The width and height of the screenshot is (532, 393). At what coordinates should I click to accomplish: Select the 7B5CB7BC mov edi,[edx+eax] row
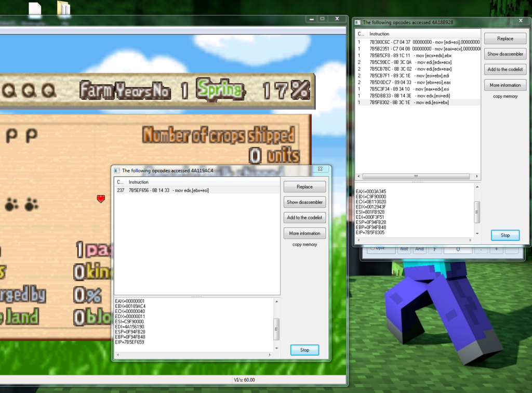pyautogui.click(x=418, y=69)
